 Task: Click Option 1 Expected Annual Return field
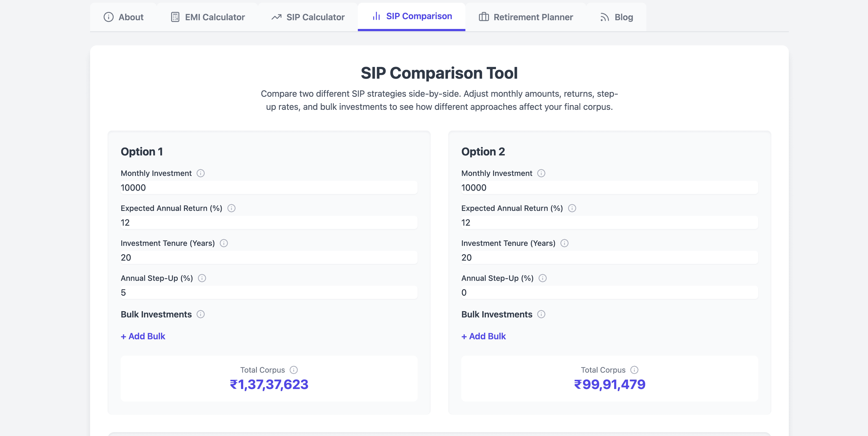[x=269, y=223]
